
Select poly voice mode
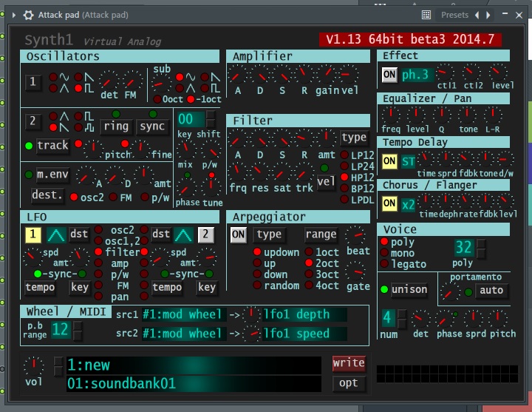coord(384,241)
